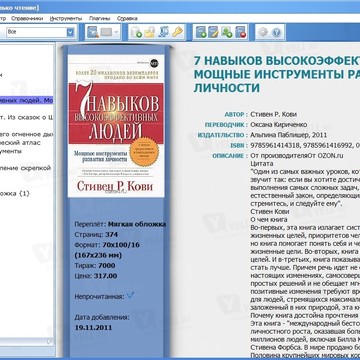Click the description line 'О чем книга'
Image resolution: width=360 pixels, height=360 pixels.
tap(269, 220)
